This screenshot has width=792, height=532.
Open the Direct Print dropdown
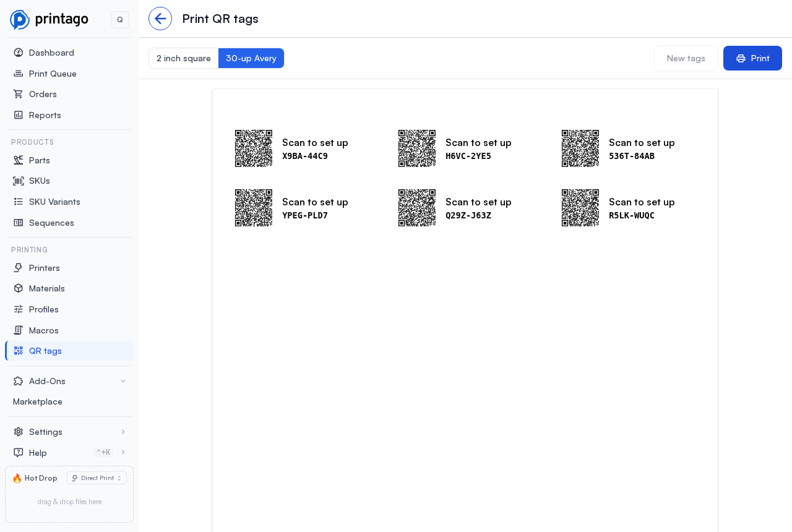(x=97, y=478)
